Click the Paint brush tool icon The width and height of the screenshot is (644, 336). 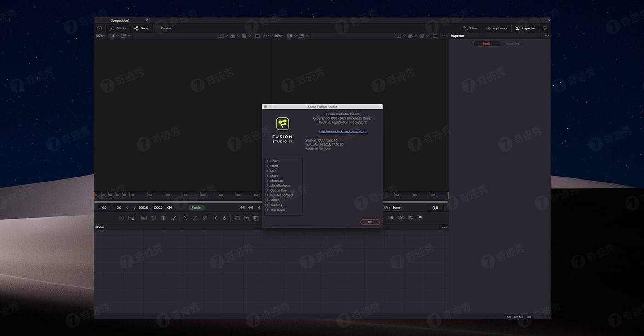pos(173,218)
